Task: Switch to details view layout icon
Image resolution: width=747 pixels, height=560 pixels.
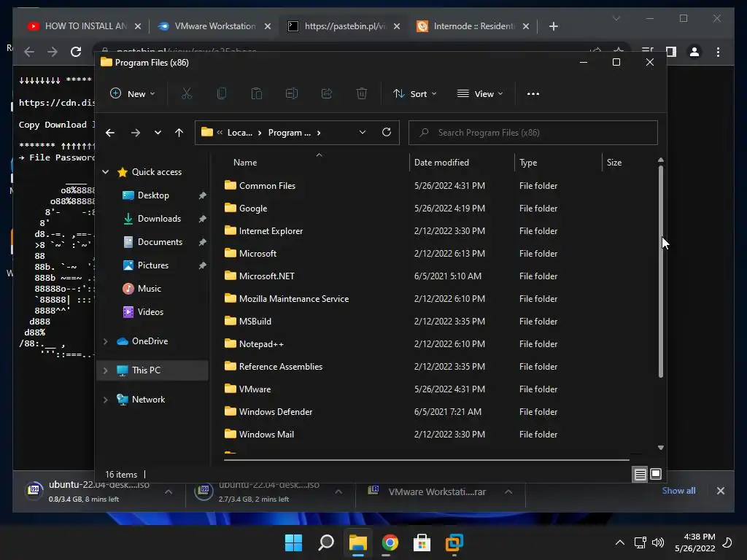Action: 640,474
